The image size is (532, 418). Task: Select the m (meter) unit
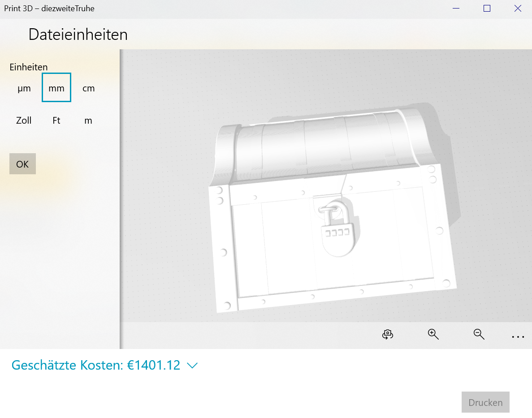88,121
